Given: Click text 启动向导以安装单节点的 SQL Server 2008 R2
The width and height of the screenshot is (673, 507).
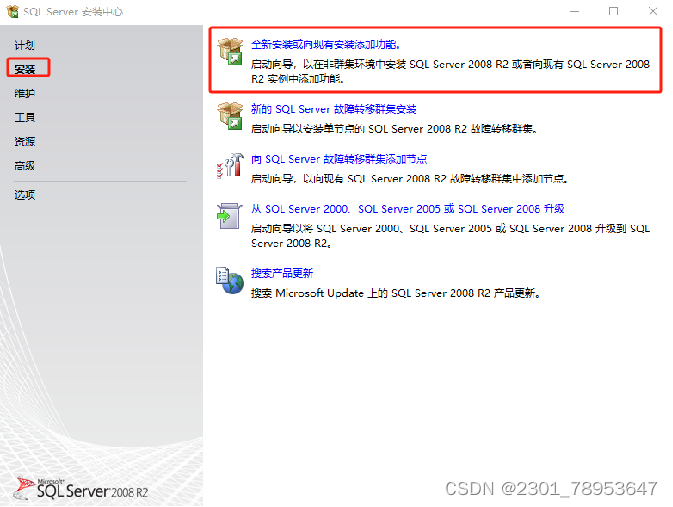Looking at the screenshot, I should coord(394,129).
